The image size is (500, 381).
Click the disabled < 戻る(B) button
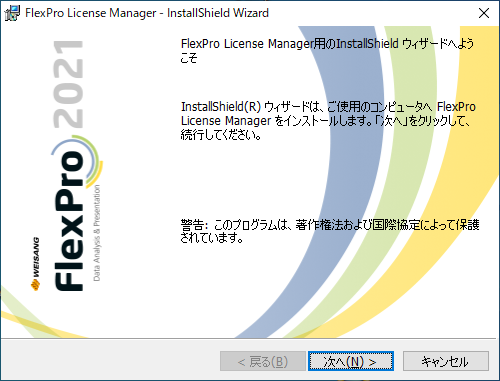(263, 361)
